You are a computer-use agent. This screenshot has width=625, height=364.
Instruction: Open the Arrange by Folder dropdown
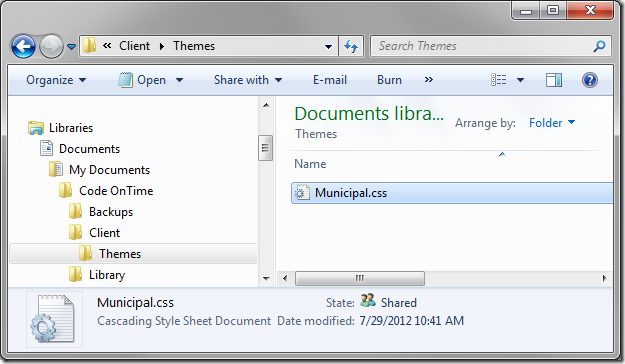(552, 123)
